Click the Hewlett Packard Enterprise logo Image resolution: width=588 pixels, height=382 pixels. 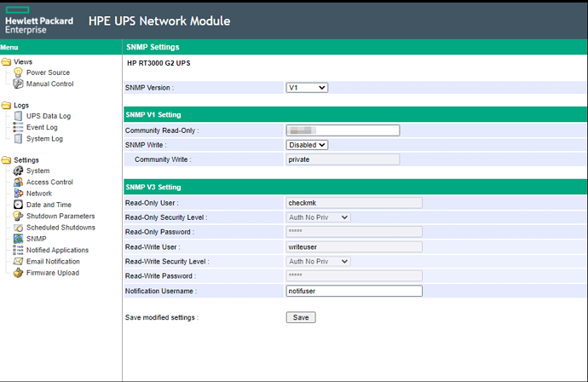coord(39,20)
